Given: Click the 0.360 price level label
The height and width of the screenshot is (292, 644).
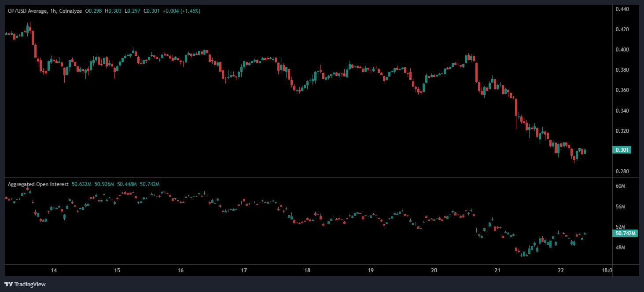Looking at the screenshot, I should (622, 90).
